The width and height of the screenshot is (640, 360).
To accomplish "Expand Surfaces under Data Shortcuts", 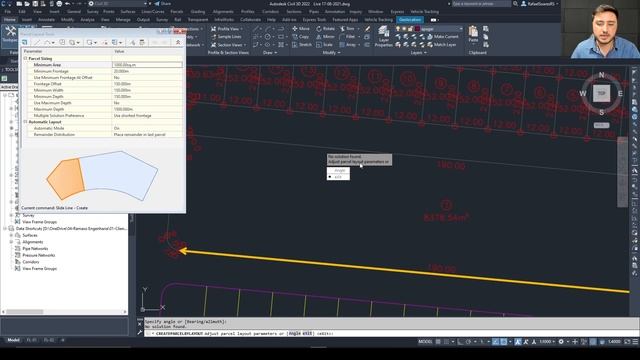I will tap(11, 235).
